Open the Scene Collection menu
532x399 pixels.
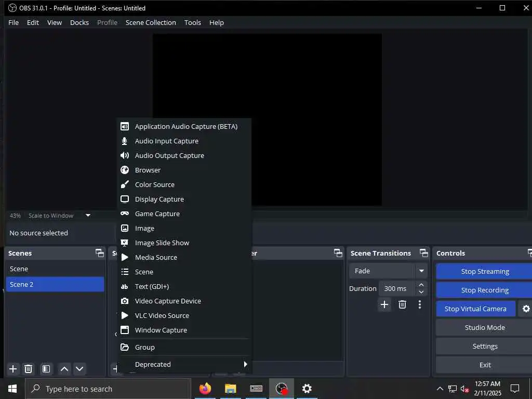pos(151,22)
